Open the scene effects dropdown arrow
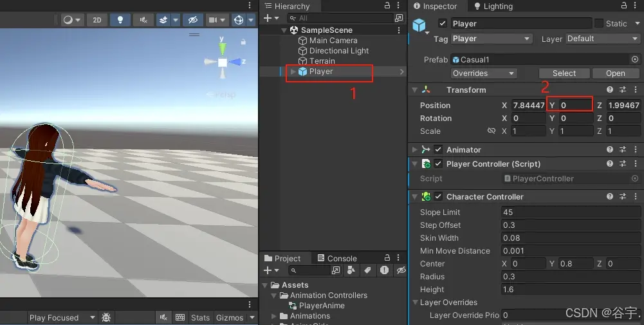 pos(176,20)
